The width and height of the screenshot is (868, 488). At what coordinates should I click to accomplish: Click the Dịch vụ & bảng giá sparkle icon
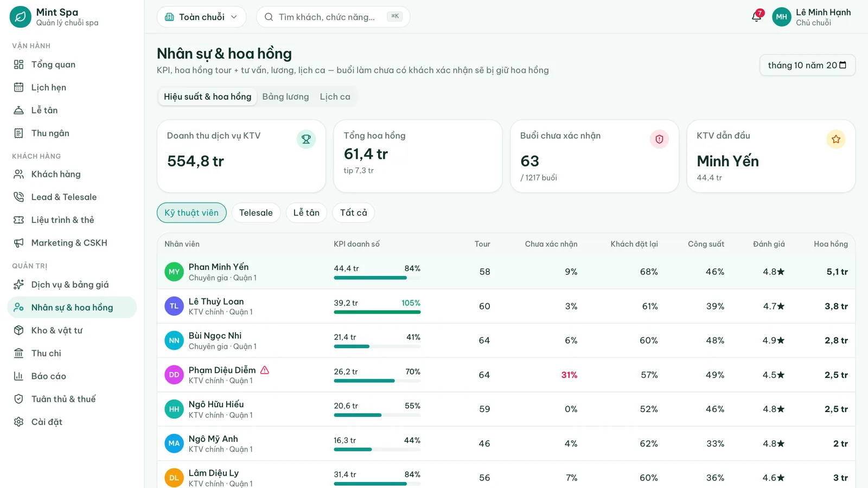pyautogui.click(x=18, y=285)
